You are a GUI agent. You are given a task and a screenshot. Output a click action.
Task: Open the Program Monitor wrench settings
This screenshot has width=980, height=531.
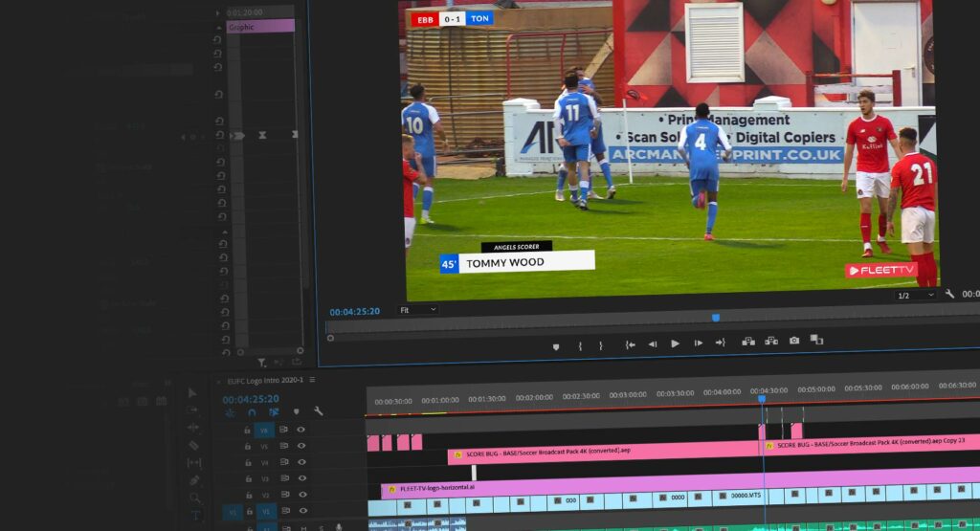pos(949,295)
